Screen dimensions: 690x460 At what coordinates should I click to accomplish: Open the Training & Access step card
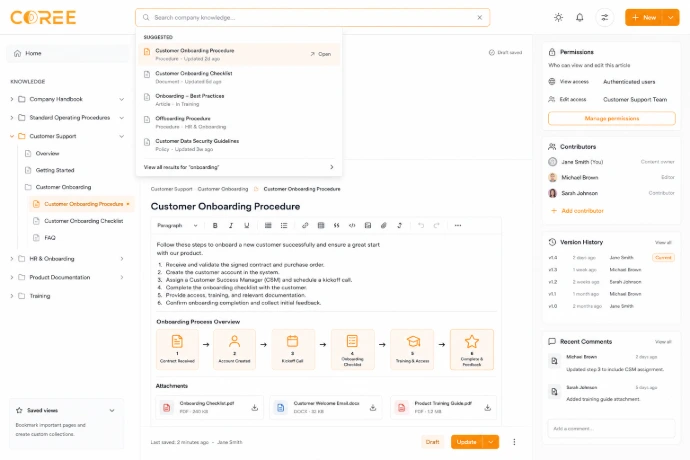coord(412,349)
